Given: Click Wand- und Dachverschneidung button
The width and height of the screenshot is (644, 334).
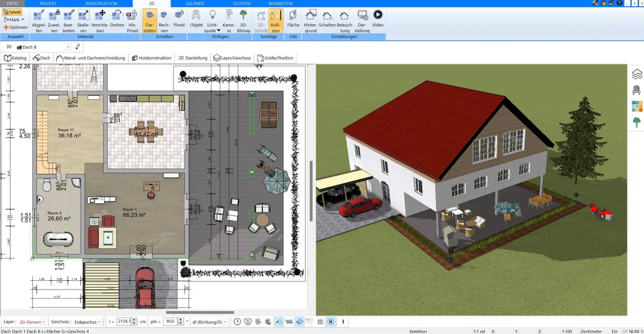Looking at the screenshot, I should pos(90,58).
